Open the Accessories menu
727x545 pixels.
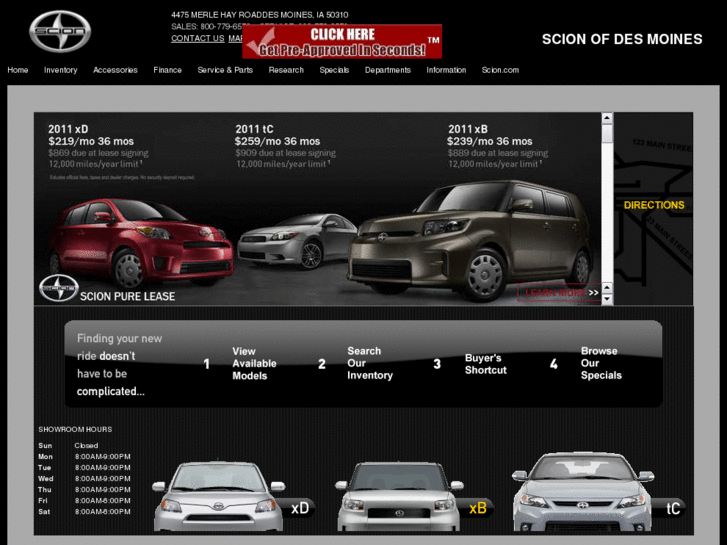pyautogui.click(x=115, y=70)
